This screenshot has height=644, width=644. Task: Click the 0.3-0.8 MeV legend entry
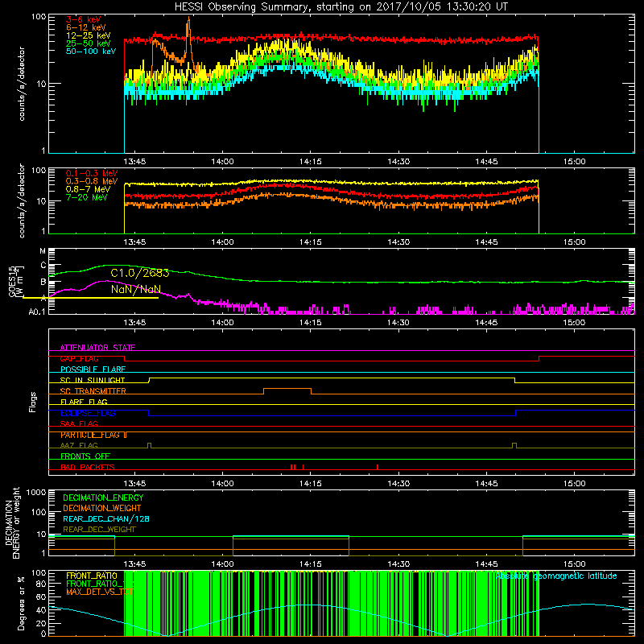coord(92,181)
